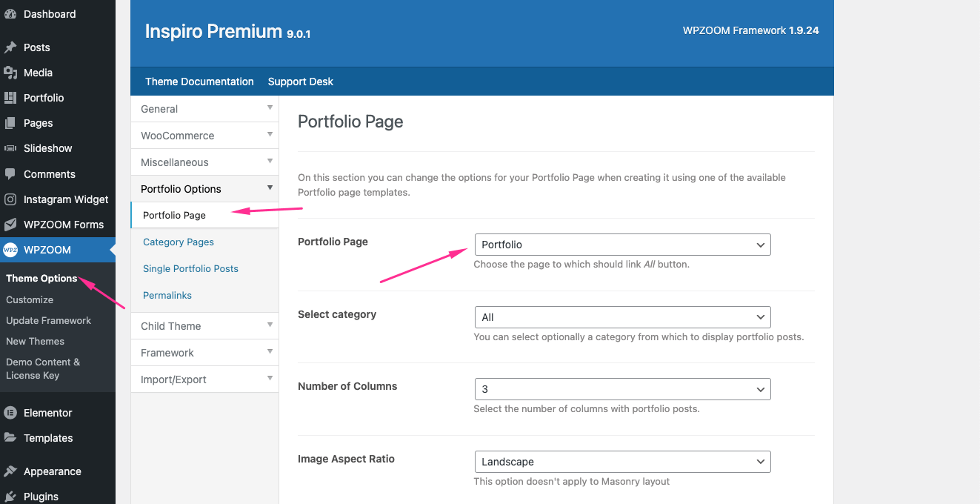
Task: Open the Portfolio Page dropdown
Action: pos(622,245)
